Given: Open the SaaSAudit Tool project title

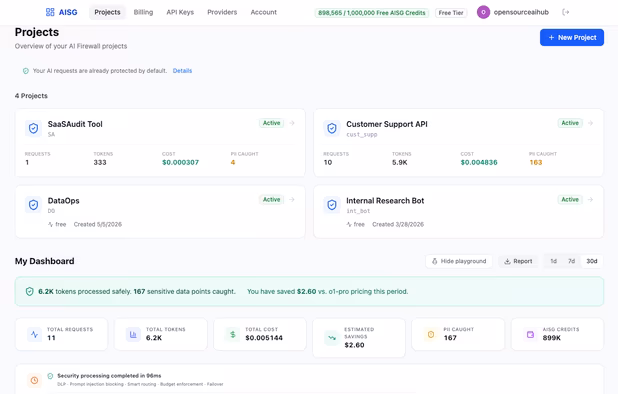Looking at the screenshot, I should point(75,124).
